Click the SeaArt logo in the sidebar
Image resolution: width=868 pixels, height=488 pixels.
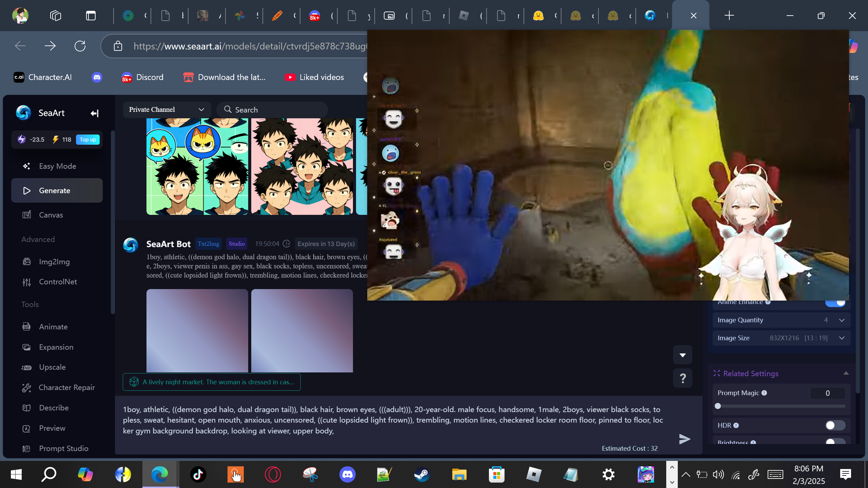(23, 113)
